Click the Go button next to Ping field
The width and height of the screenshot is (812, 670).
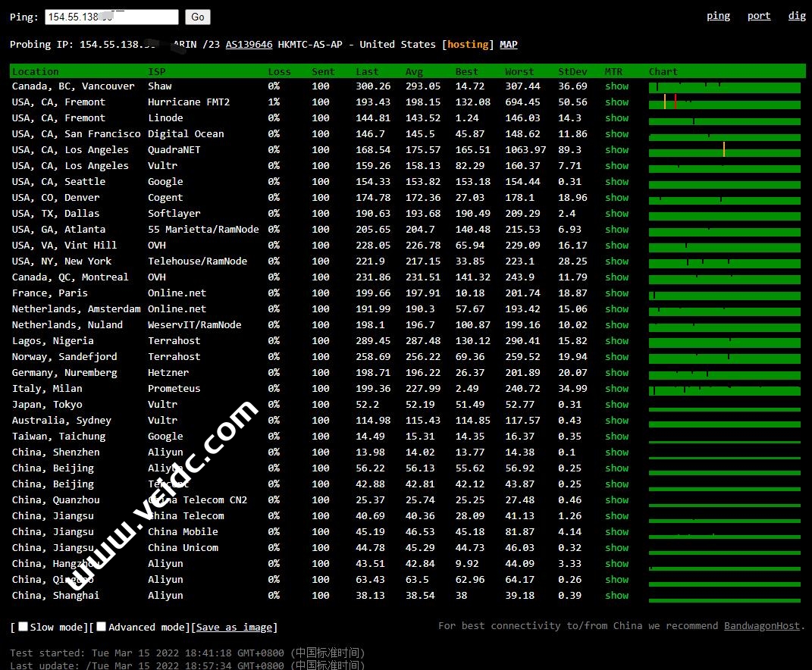pyautogui.click(x=198, y=17)
